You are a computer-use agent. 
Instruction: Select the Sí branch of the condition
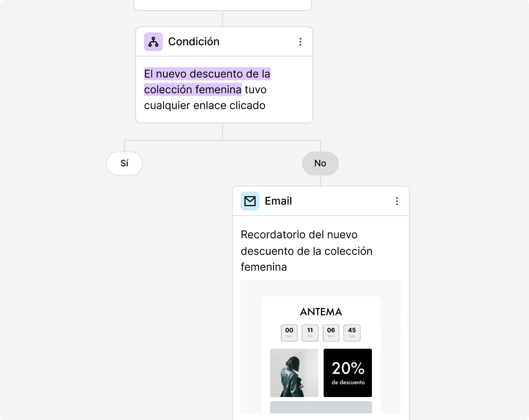(x=124, y=163)
